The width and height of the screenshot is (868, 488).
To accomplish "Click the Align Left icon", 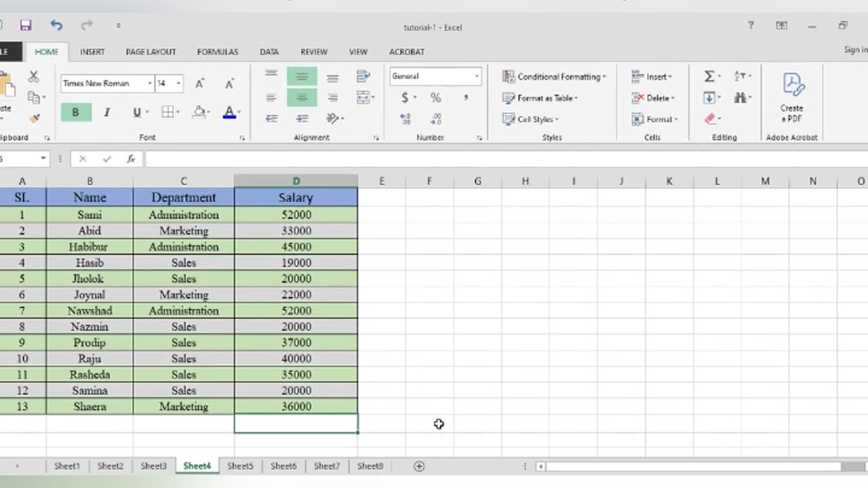I will click(271, 98).
